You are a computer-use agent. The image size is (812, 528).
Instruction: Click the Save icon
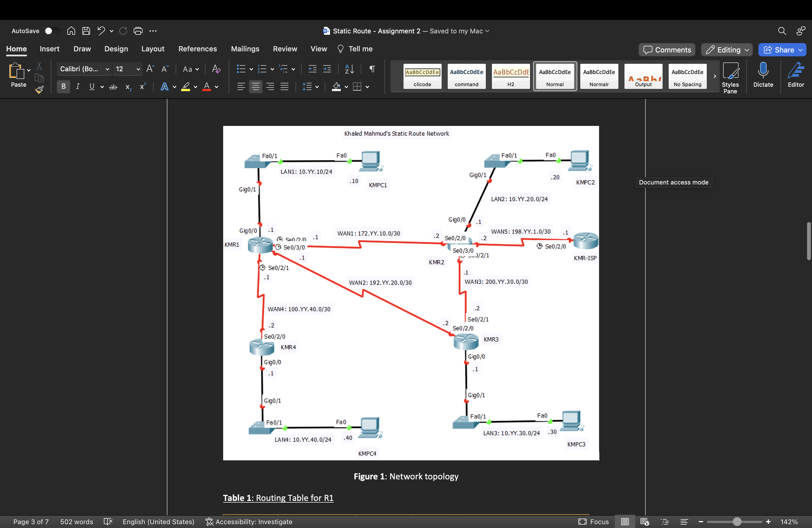coord(86,31)
